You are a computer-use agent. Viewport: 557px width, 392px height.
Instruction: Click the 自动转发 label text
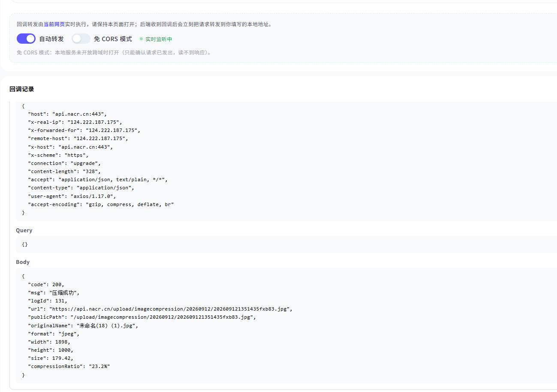click(51, 39)
